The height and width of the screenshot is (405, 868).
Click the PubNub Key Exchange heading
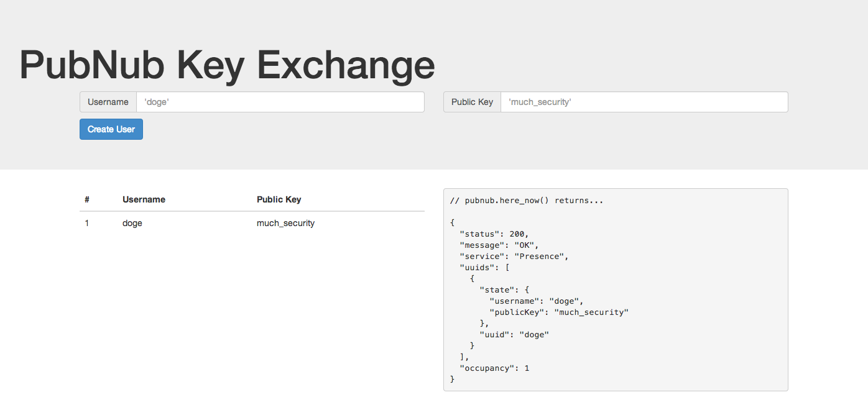click(227, 65)
